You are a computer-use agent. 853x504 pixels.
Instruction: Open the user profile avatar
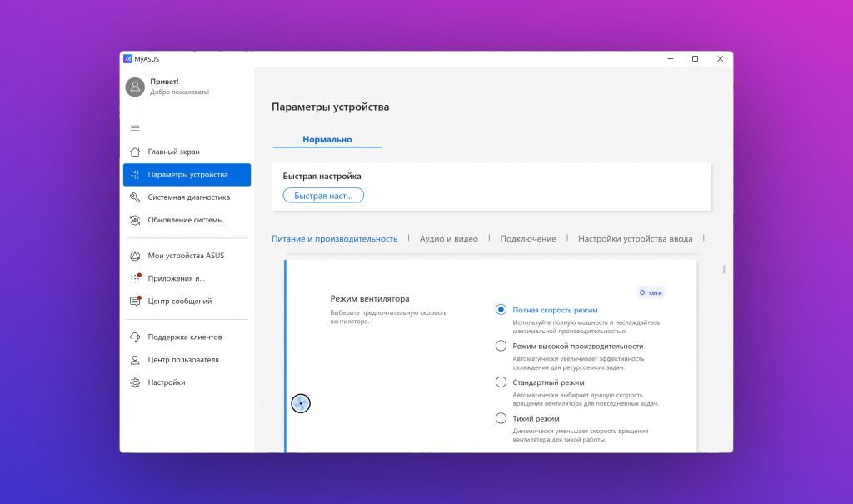(135, 87)
